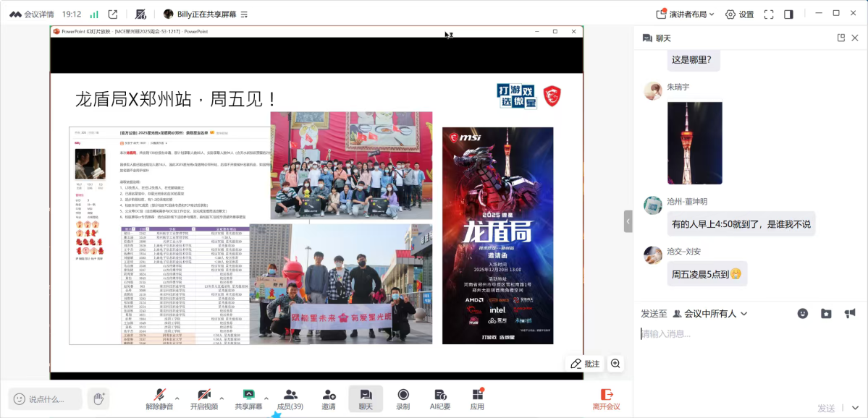Expand the 演讲者布局 layout dropdown

click(x=685, y=14)
